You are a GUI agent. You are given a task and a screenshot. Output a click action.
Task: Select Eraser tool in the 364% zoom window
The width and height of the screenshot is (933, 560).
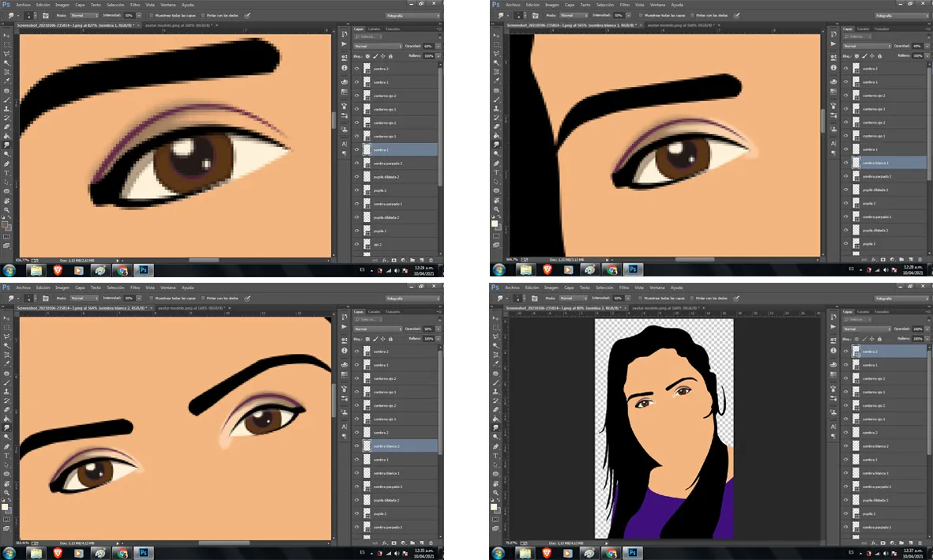[x=6, y=409]
